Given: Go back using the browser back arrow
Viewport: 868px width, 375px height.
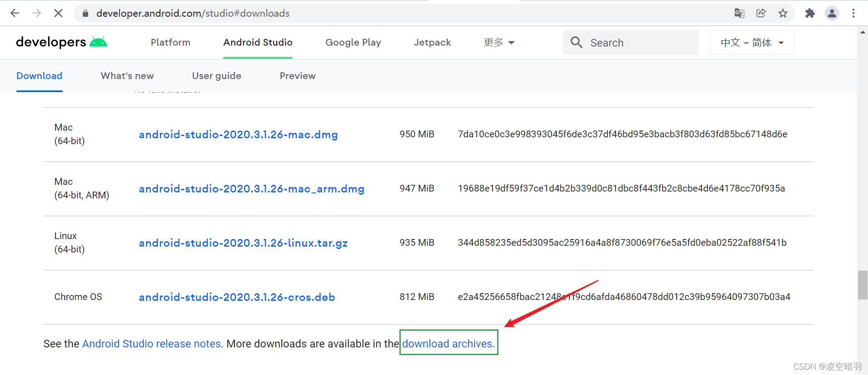Looking at the screenshot, I should pyautogui.click(x=15, y=13).
